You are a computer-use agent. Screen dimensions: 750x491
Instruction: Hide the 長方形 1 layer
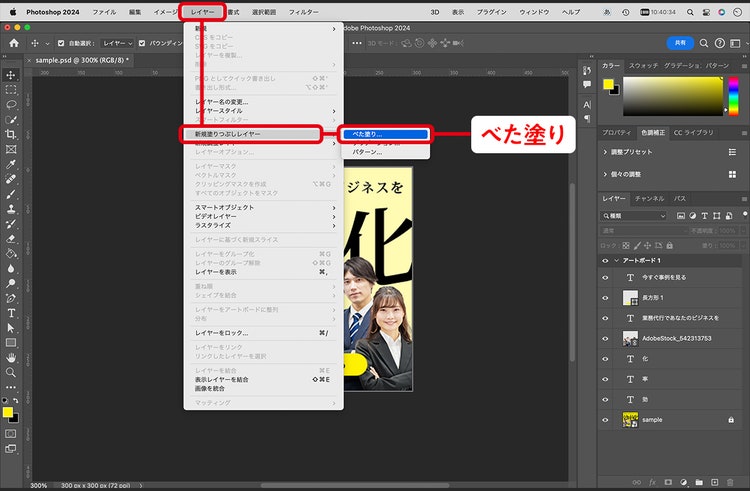(605, 298)
